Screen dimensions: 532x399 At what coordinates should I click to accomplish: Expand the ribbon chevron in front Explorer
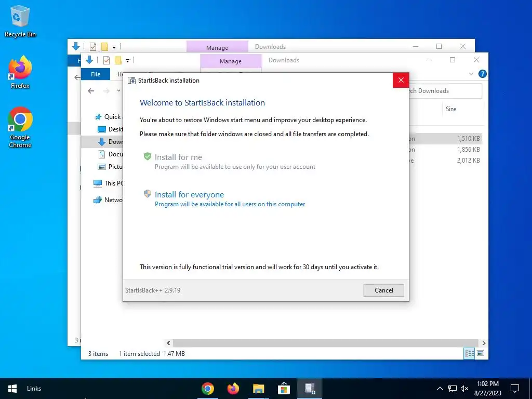(471, 74)
